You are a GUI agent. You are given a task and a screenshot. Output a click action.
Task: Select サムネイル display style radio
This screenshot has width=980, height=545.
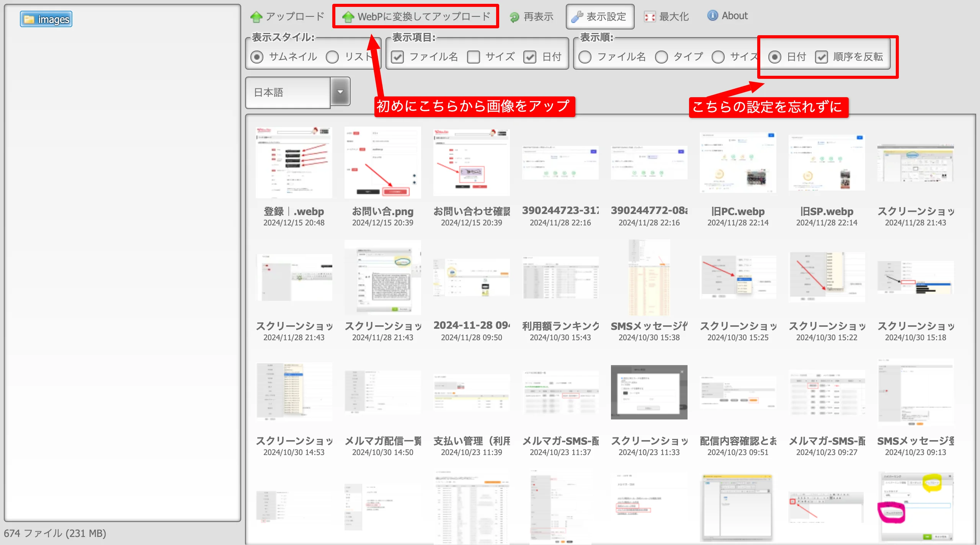tap(257, 57)
